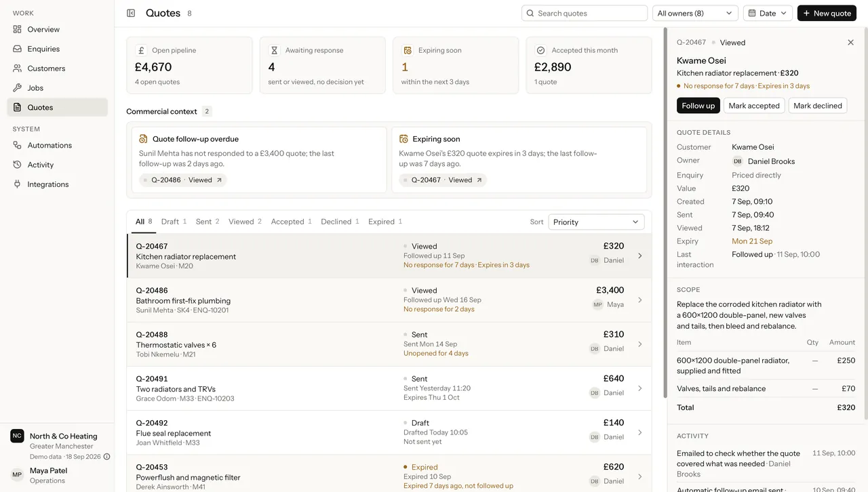The height and width of the screenshot is (492, 868).
Task: Click the Enquiries inbox icon
Action: tap(18, 49)
